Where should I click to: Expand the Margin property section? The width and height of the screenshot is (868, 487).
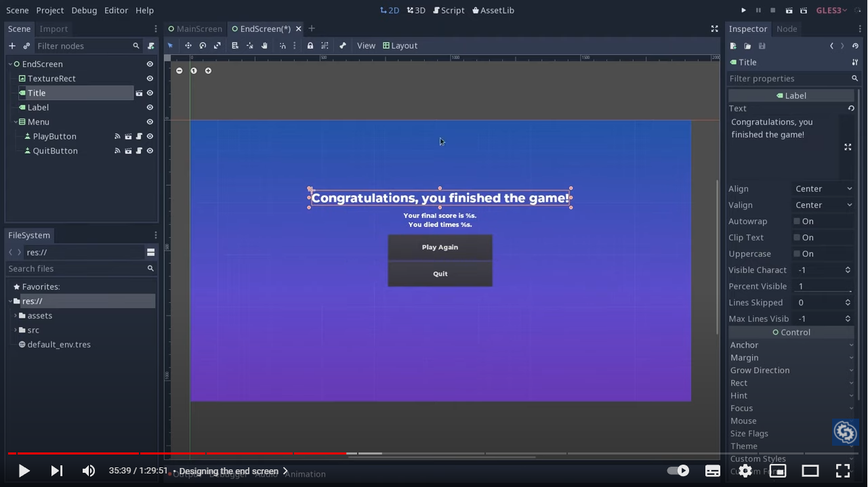pyautogui.click(x=791, y=358)
